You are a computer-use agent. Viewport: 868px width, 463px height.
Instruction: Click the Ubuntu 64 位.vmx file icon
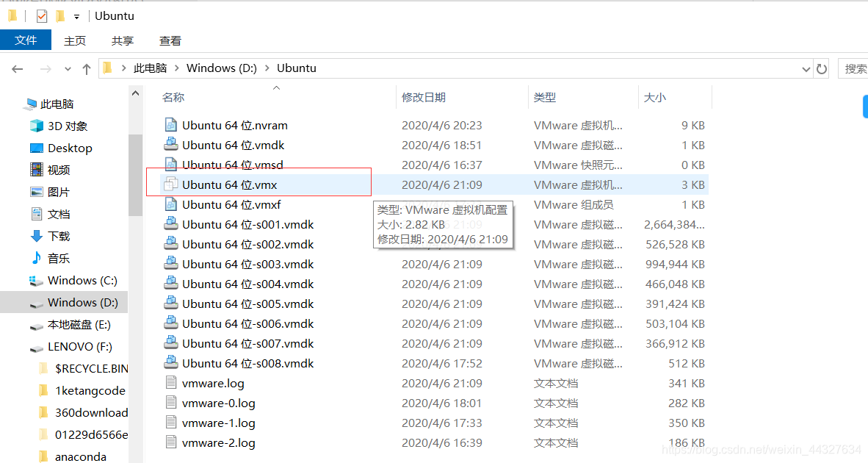pos(171,184)
